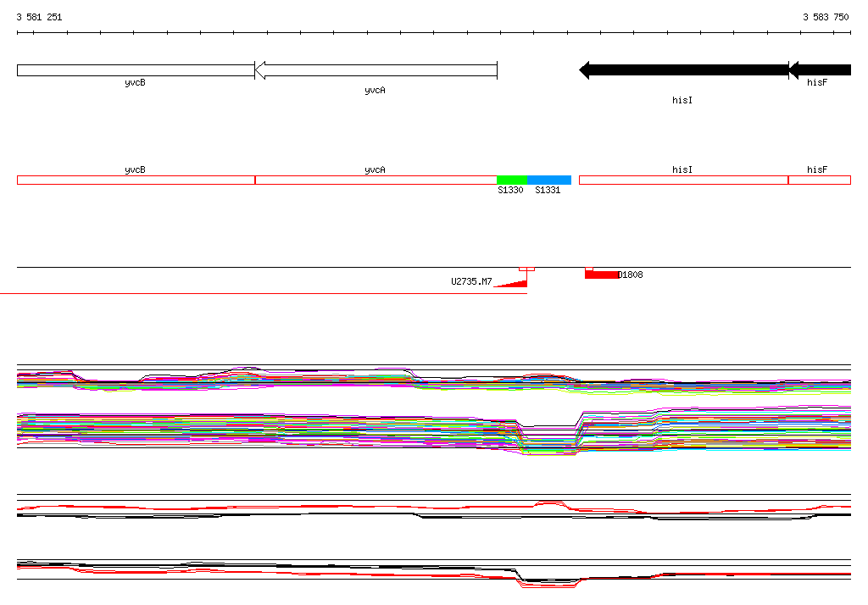The height and width of the screenshot is (605, 868).
Task: Select the yvcB segment in second track
Action: pos(136,180)
